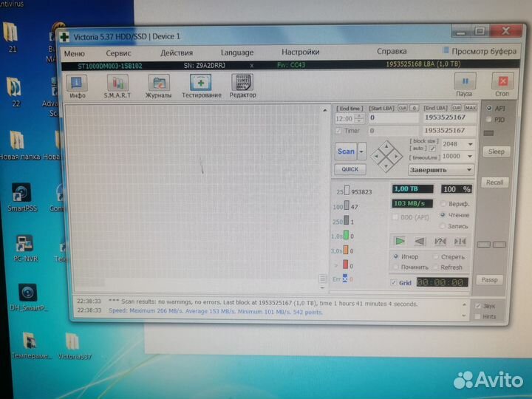Select the Стереть erase option
This screenshot has width=532, height=399.
436,257
